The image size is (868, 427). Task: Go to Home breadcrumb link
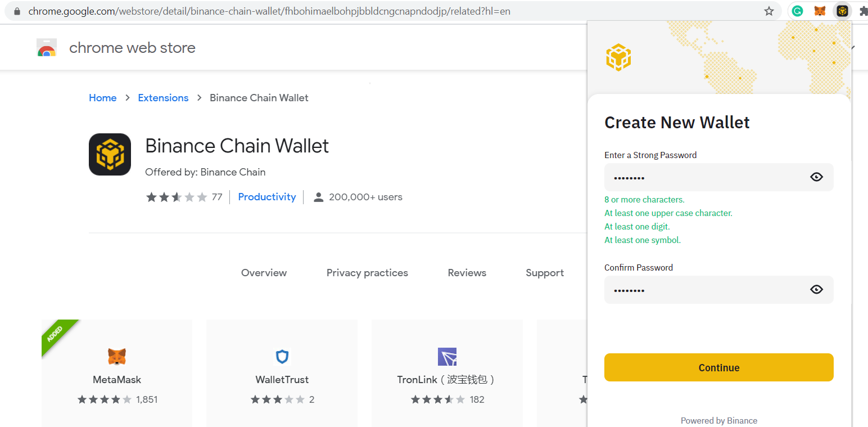(102, 98)
